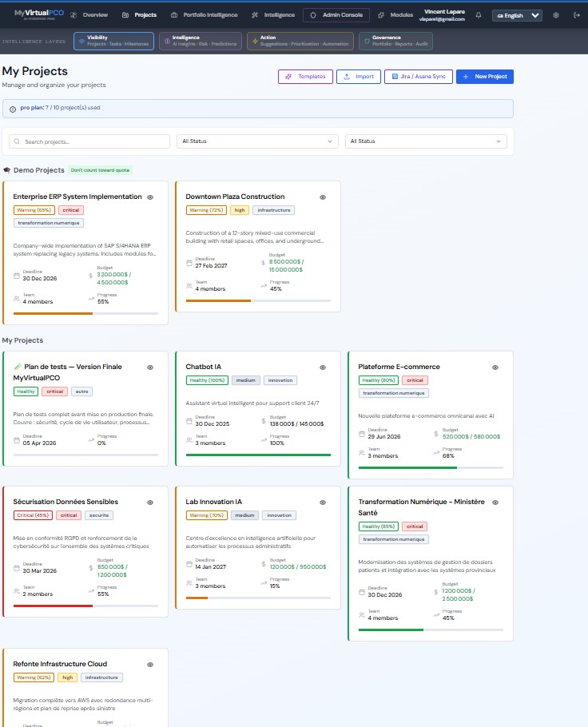Click the Templates button
Screen dimensions: 588x727
point(306,77)
